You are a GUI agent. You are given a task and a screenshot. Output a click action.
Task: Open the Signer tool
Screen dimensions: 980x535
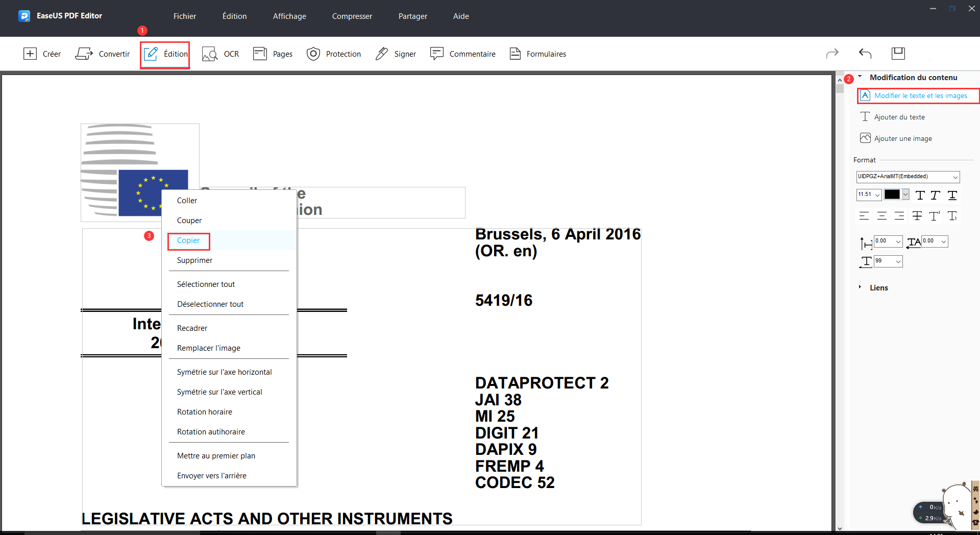click(396, 54)
